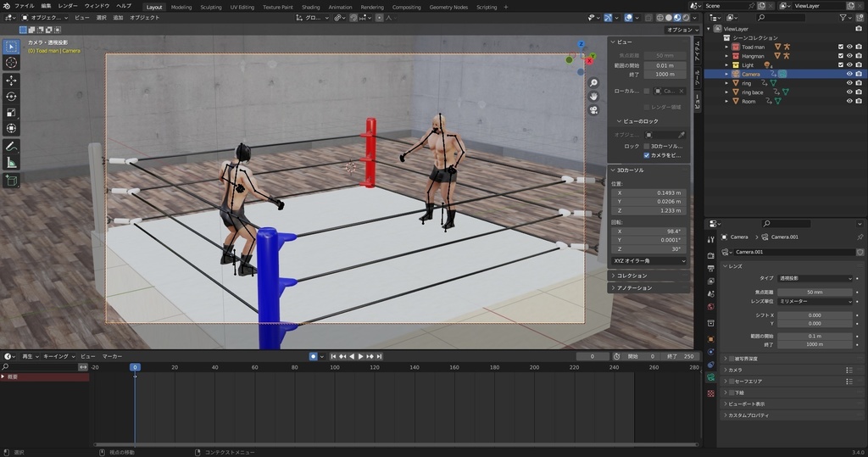Open the Object properties tab (orange square)

(711, 339)
